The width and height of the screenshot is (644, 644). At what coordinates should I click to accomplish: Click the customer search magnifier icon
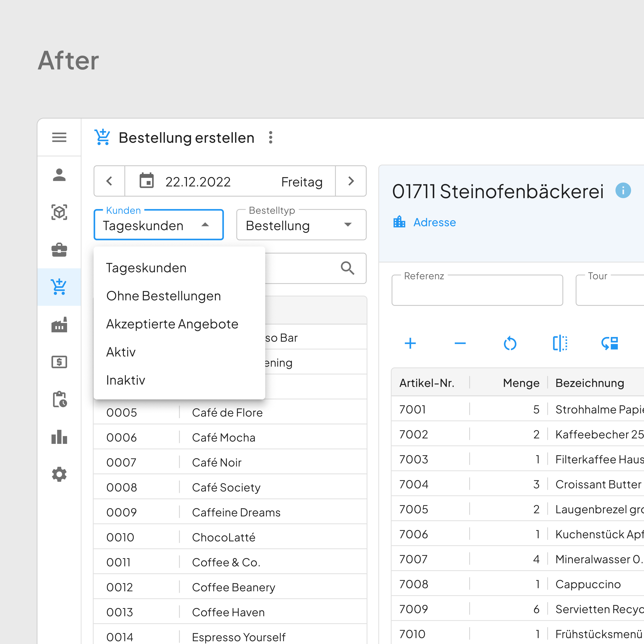click(x=347, y=268)
